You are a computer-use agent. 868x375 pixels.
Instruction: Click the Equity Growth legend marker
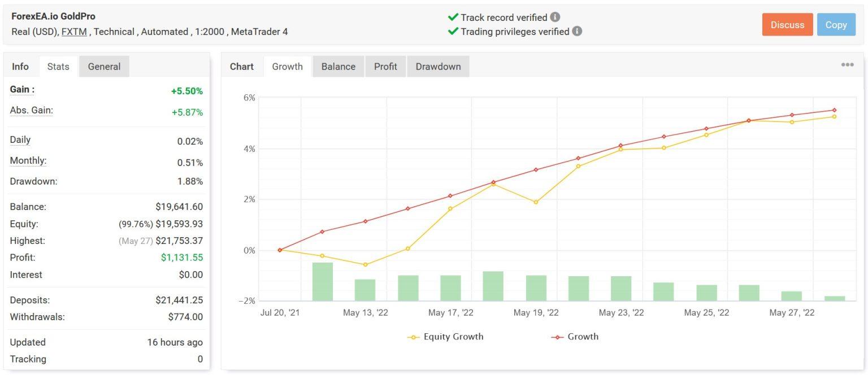point(413,337)
